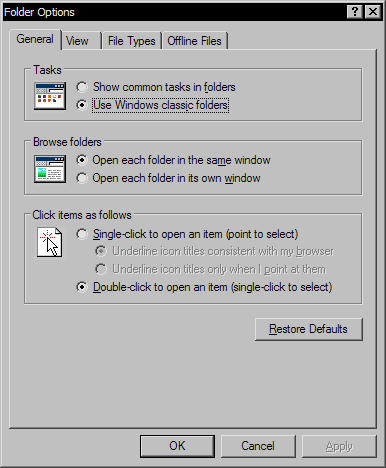386x468 pixels.
Task: Select Double-click to open an item
Action: [204, 287]
